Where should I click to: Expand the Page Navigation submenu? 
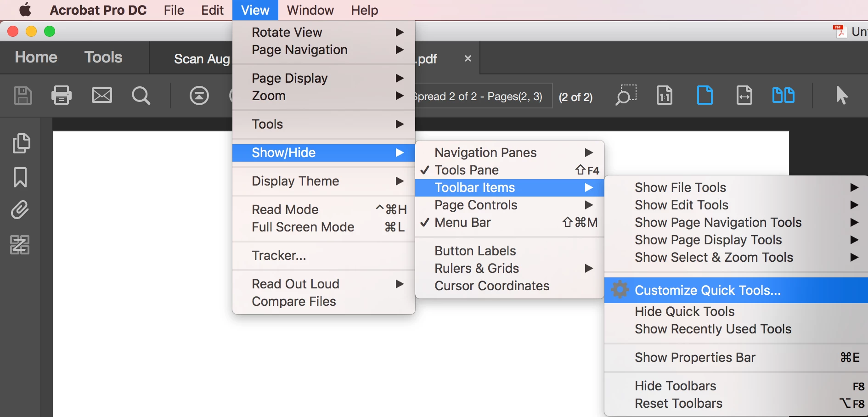(324, 50)
